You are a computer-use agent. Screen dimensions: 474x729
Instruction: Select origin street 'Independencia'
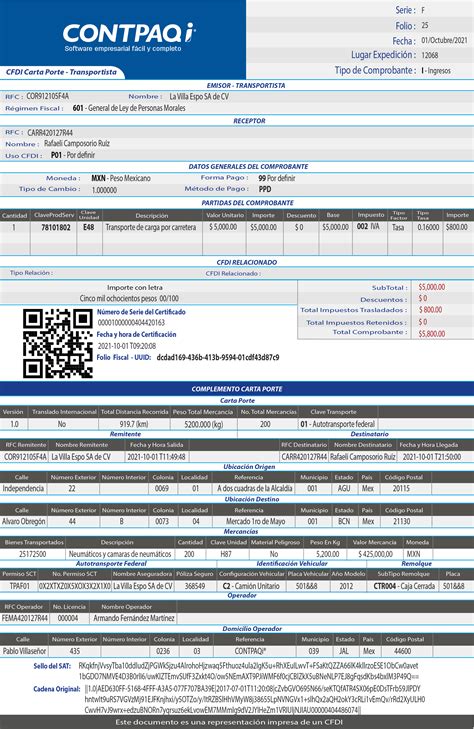click(x=23, y=489)
